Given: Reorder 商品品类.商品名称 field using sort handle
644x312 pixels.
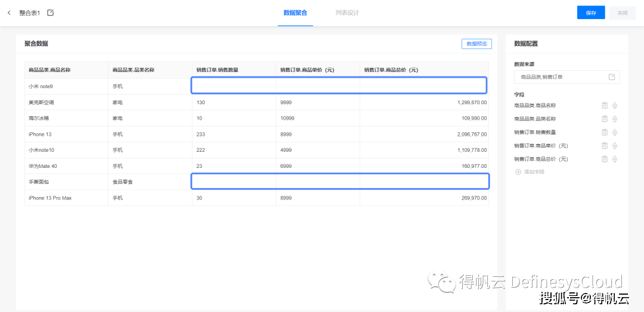Looking at the screenshot, I should (615, 105).
